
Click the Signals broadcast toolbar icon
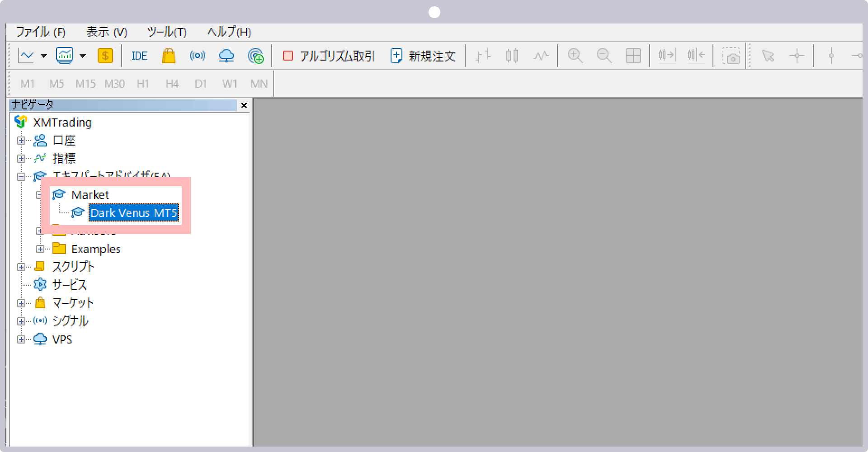pos(198,56)
